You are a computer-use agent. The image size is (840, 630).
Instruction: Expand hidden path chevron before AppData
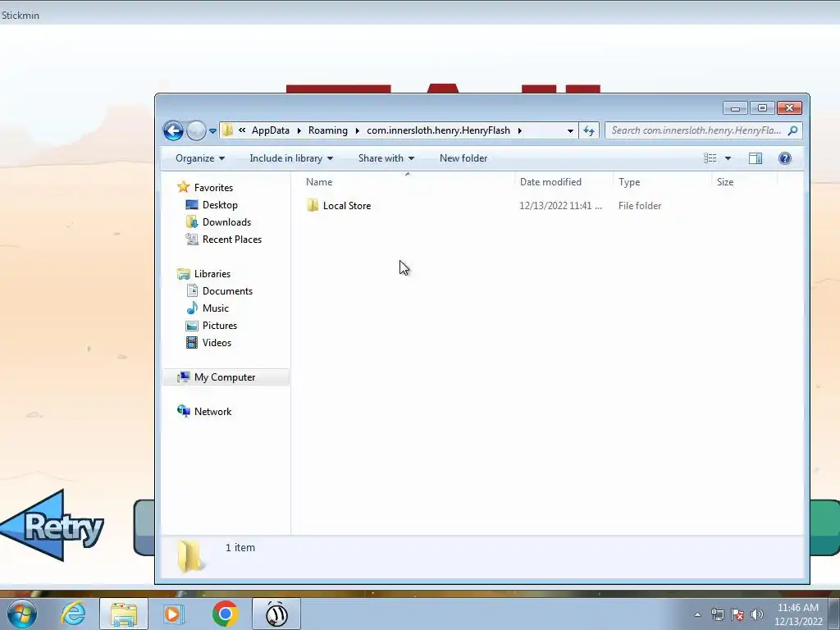pos(242,130)
